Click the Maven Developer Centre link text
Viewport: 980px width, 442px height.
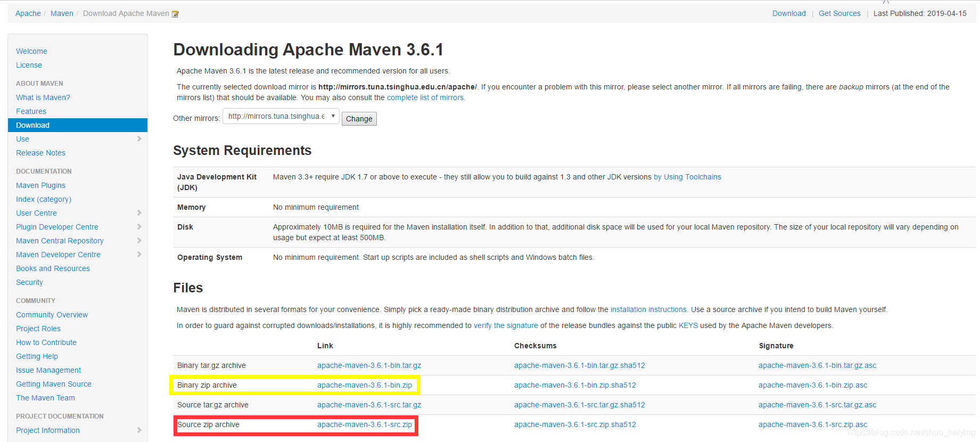58,255
